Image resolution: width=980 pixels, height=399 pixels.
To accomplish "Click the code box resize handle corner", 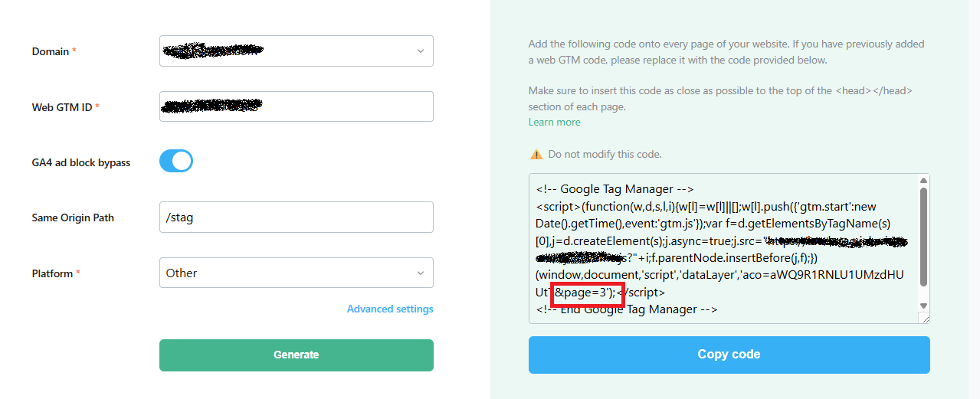I will 924,318.
